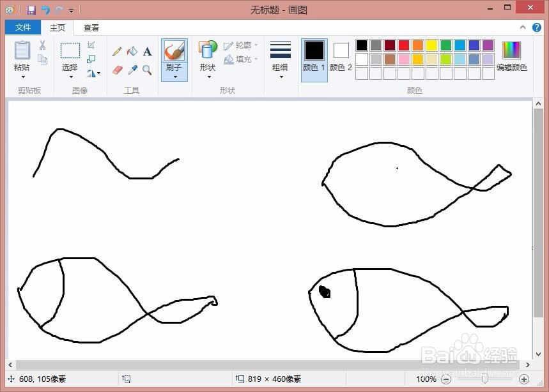Click the zoom in plus button
The image size is (549, 392).
tap(524, 379)
